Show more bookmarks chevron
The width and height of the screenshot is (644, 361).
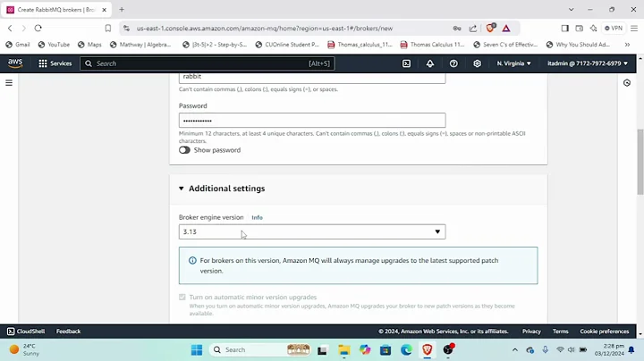coord(627,45)
